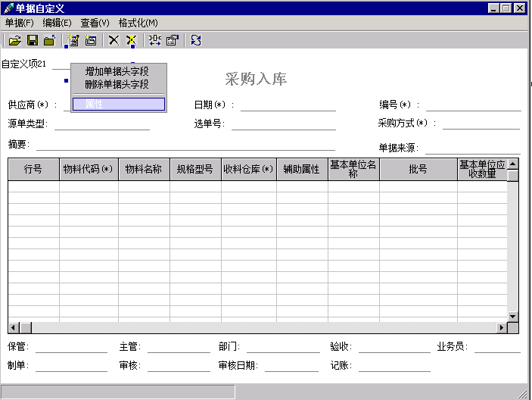The height and width of the screenshot is (400, 532).
Task: Click the add table column toolbar icon
Action: pyautogui.click(x=91, y=40)
